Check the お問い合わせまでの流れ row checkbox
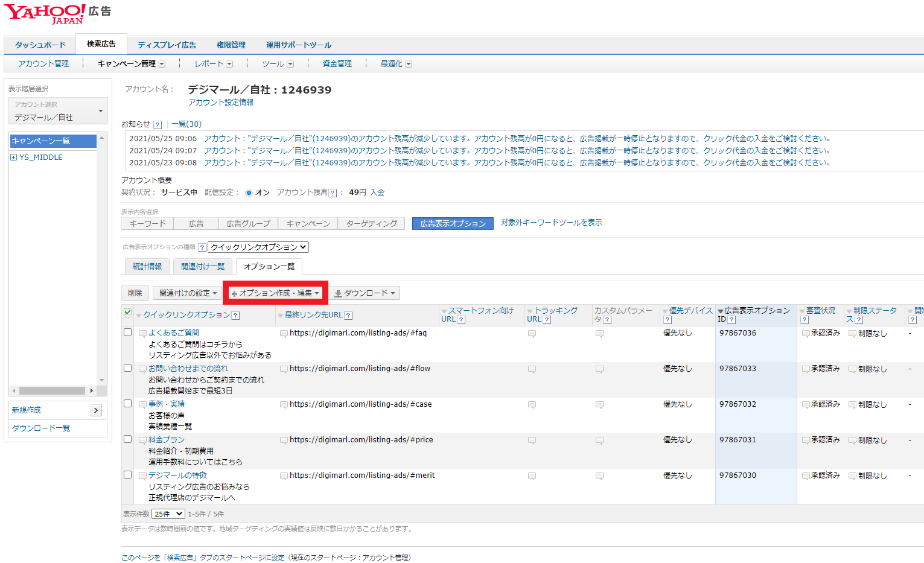Screen dimensions: 924x563 point(127,368)
